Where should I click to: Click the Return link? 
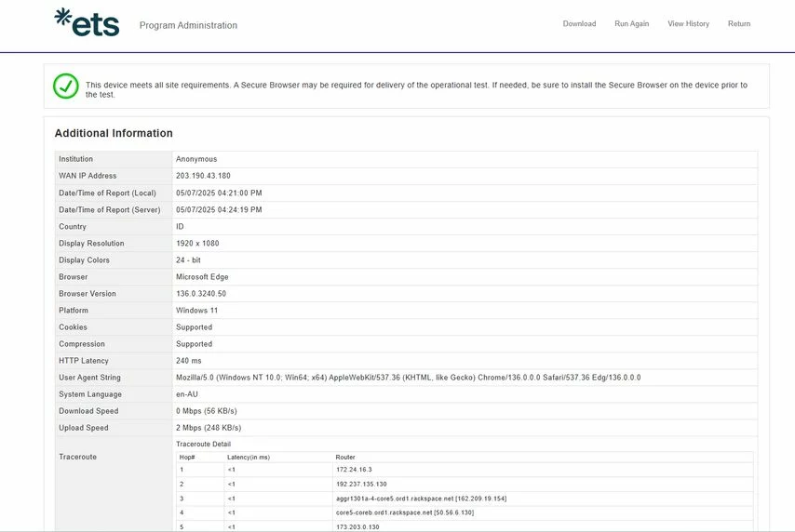[x=739, y=24]
